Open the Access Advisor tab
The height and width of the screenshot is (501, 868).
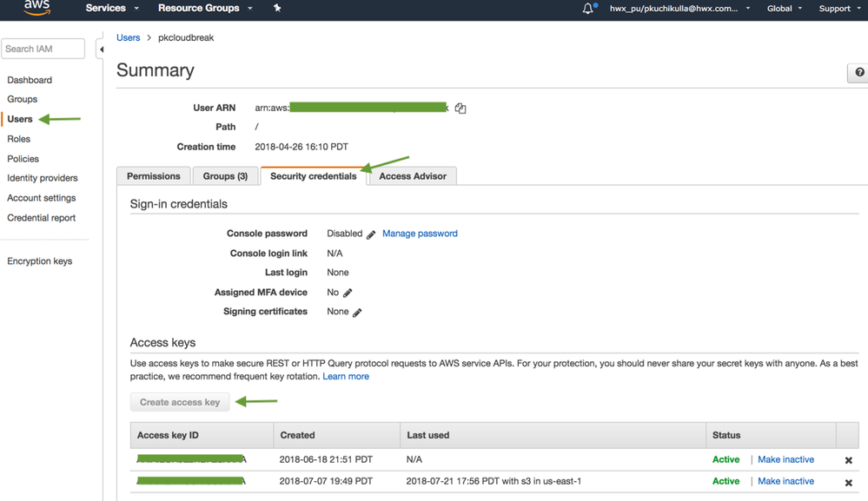[x=413, y=176]
